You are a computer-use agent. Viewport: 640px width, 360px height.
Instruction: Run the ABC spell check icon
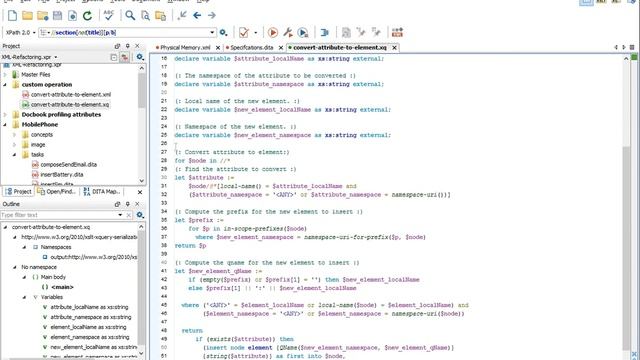pos(109,16)
